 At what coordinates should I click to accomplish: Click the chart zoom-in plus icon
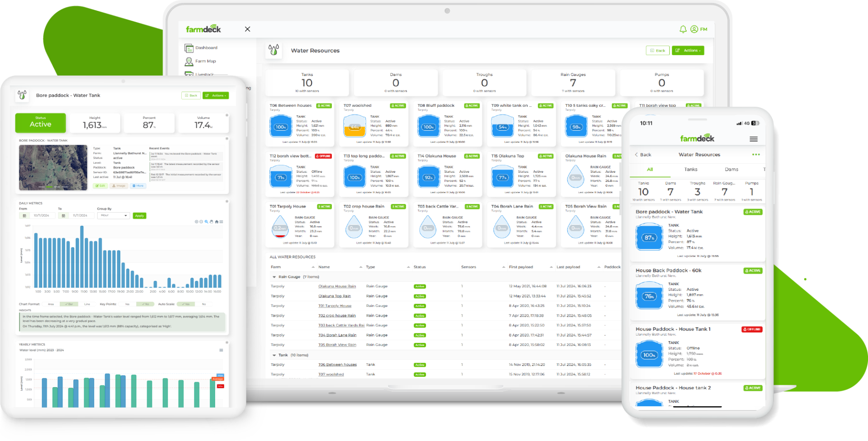(197, 222)
